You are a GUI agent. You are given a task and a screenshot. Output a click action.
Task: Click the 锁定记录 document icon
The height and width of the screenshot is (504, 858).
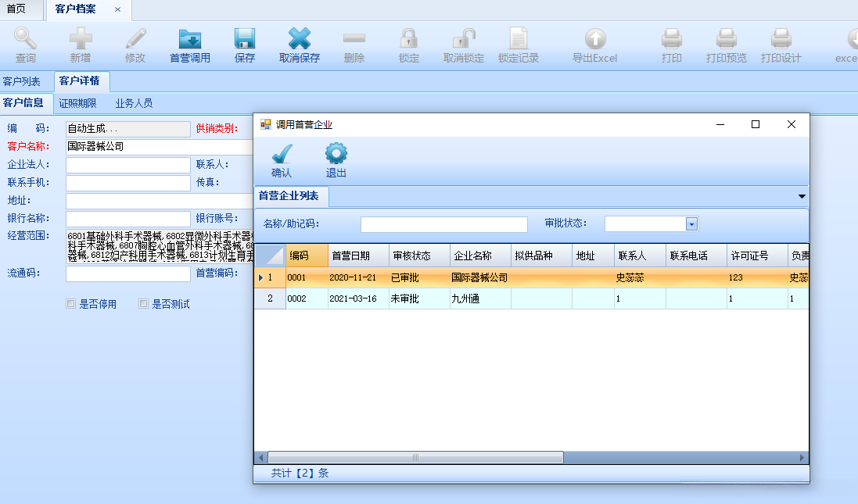(519, 39)
